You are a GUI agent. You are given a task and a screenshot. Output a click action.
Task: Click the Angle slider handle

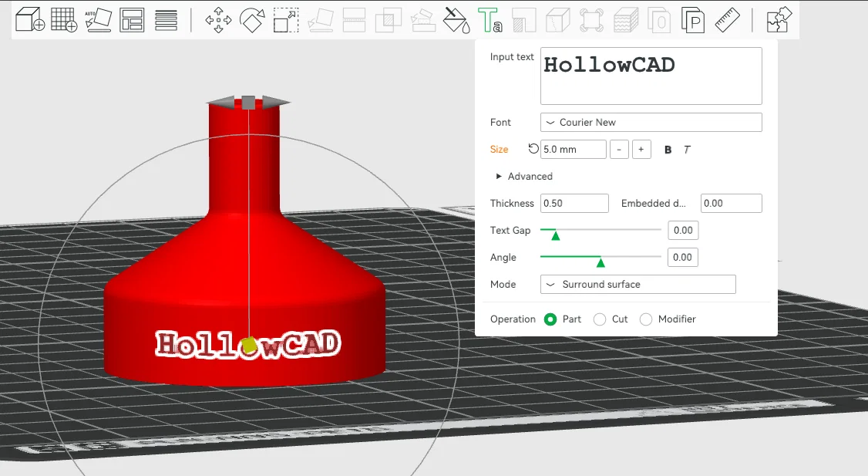[601, 262]
